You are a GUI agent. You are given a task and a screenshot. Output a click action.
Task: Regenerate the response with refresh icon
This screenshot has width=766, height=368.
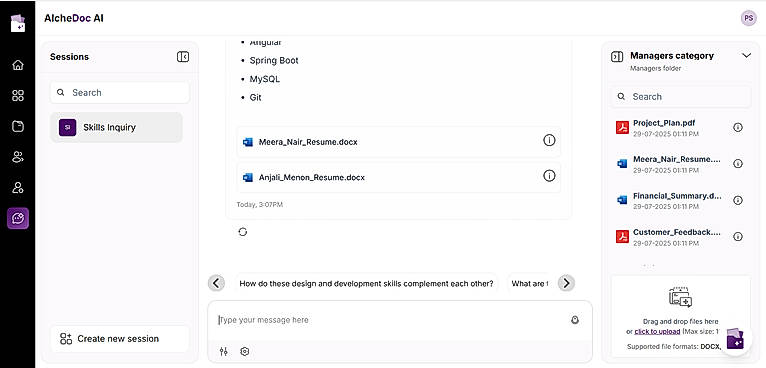243,232
